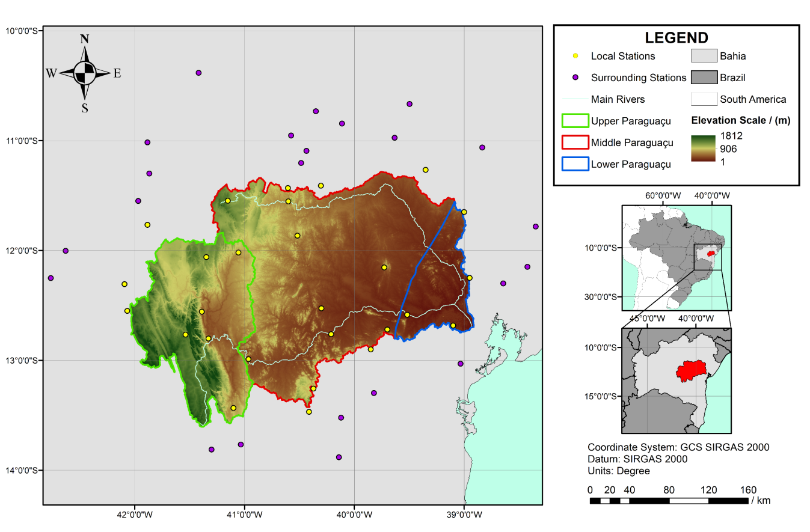Select the purple Surrounding Stations symbol in legend
Viewport: 810px width, 532px height.
coord(575,78)
